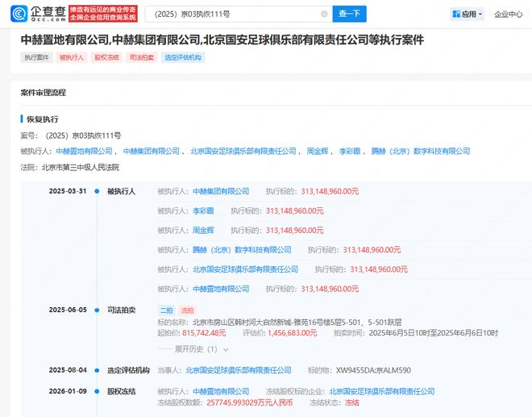Click 李彩霞 in the 2025-03-31 timeline entry
532x417 pixels.
click(x=203, y=211)
